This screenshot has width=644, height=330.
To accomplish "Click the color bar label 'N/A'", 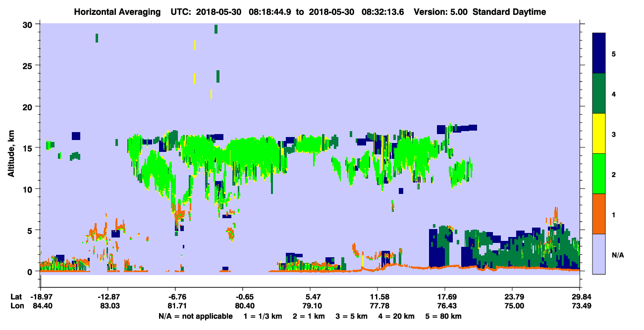I will [617, 255].
